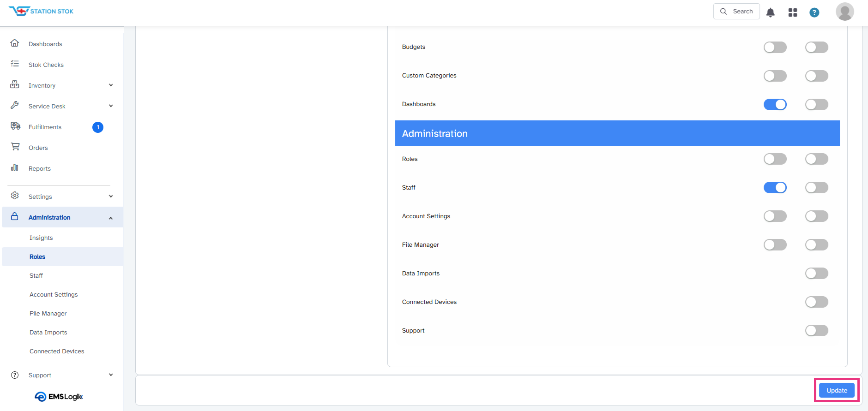Image resolution: width=868 pixels, height=411 pixels.
Task: Click the Support circled question icon in sidebar
Action: [x=15, y=375]
